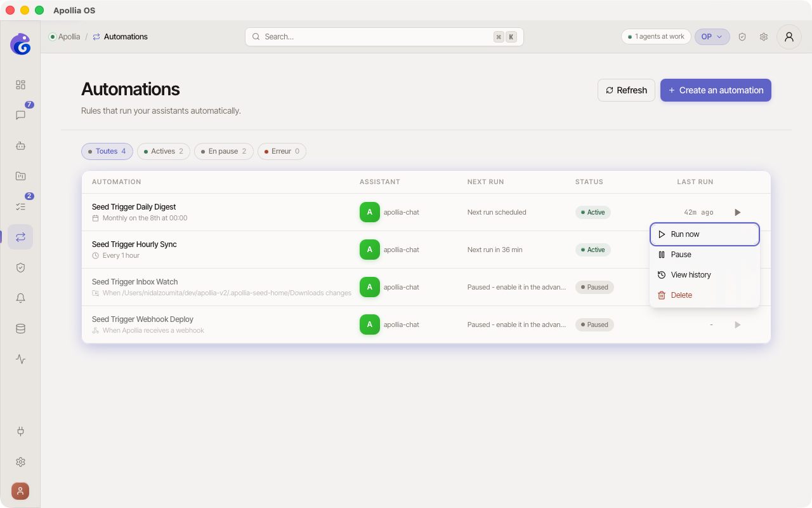Switch to the Toutes filter tab

click(x=107, y=151)
